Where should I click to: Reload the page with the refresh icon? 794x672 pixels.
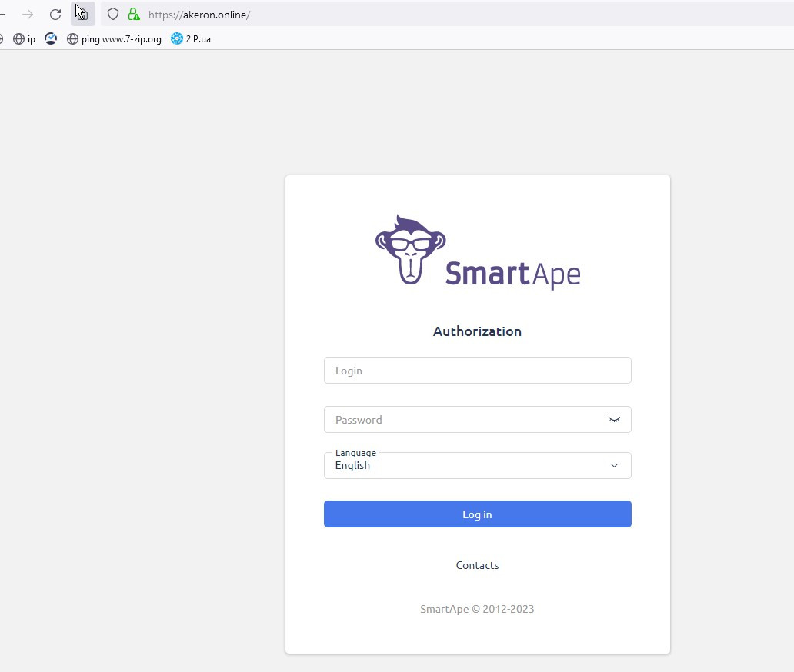click(55, 15)
